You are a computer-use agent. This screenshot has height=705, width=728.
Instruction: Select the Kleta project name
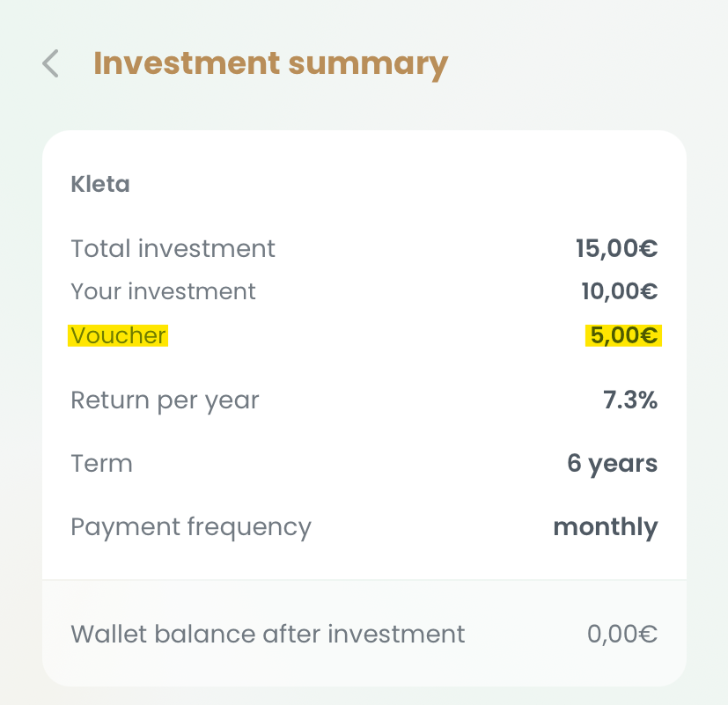99,185
